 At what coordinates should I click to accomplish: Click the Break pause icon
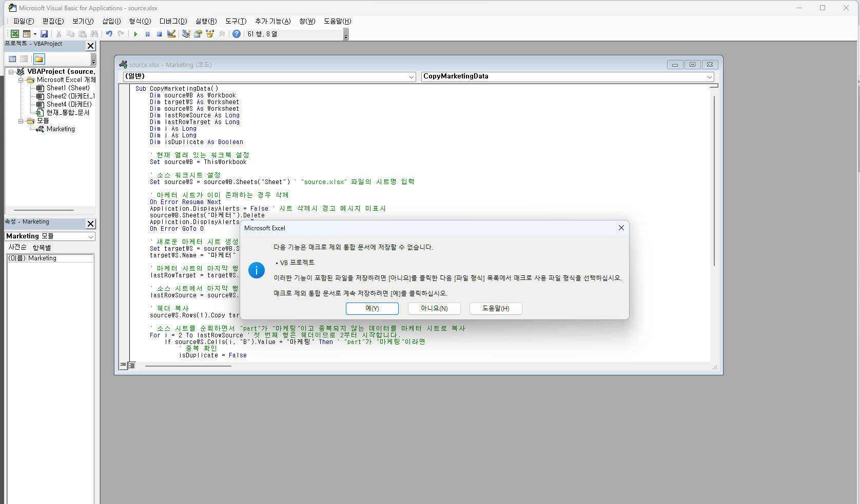148,34
